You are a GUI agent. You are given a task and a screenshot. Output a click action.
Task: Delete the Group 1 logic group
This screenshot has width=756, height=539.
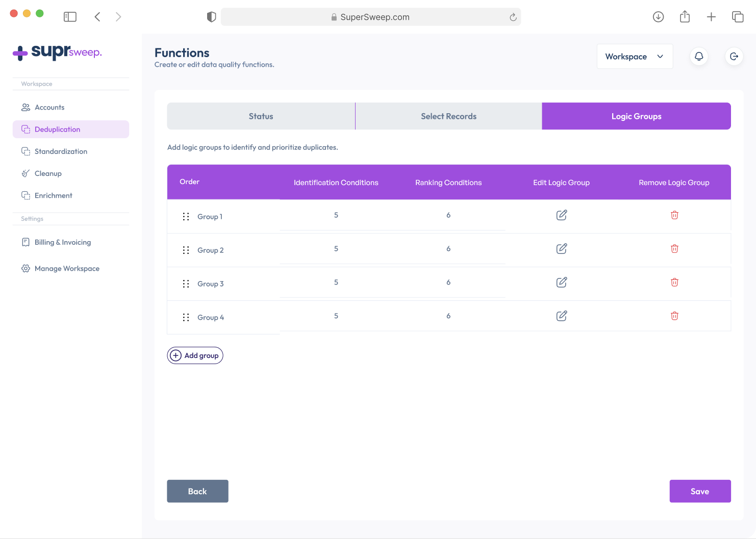tap(674, 215)
